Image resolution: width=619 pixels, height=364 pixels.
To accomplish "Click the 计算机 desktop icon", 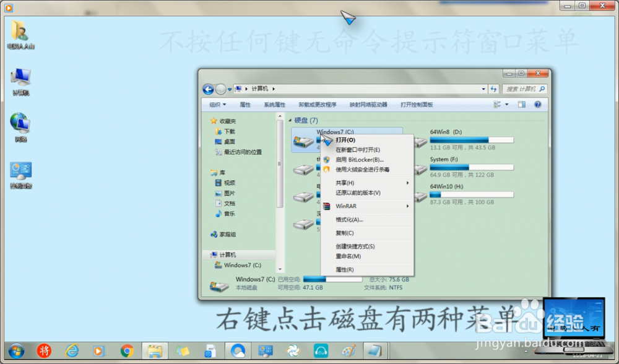I will (20, 82).
